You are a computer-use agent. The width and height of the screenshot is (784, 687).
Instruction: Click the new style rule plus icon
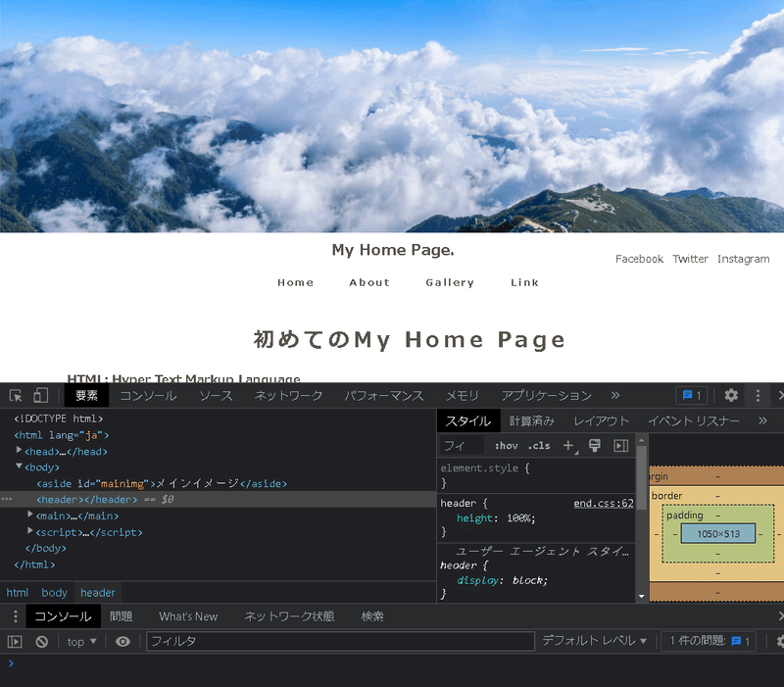(x=569, y=446)
